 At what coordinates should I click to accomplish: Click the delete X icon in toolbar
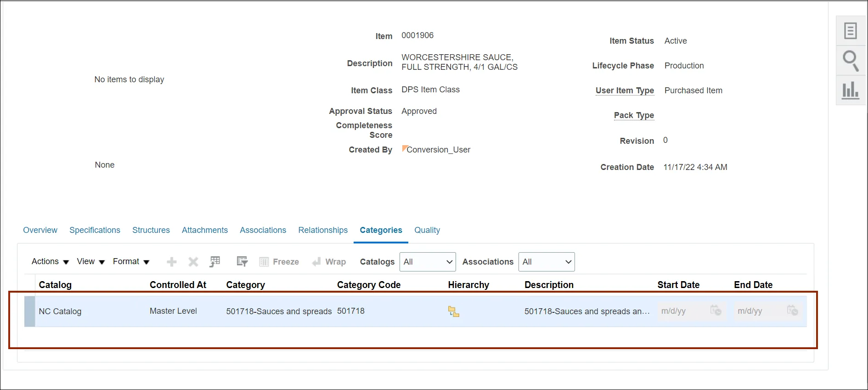[x=193, y=262]
